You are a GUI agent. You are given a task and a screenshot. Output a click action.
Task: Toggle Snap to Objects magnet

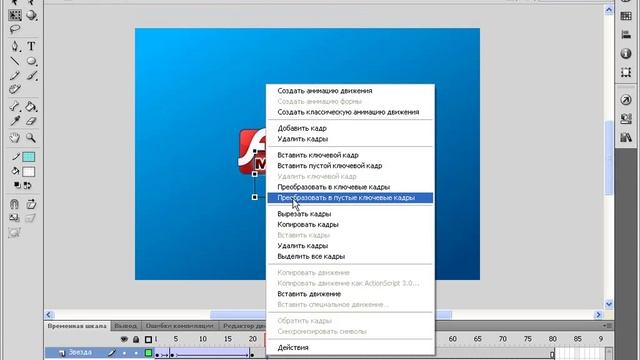(14, 204)
